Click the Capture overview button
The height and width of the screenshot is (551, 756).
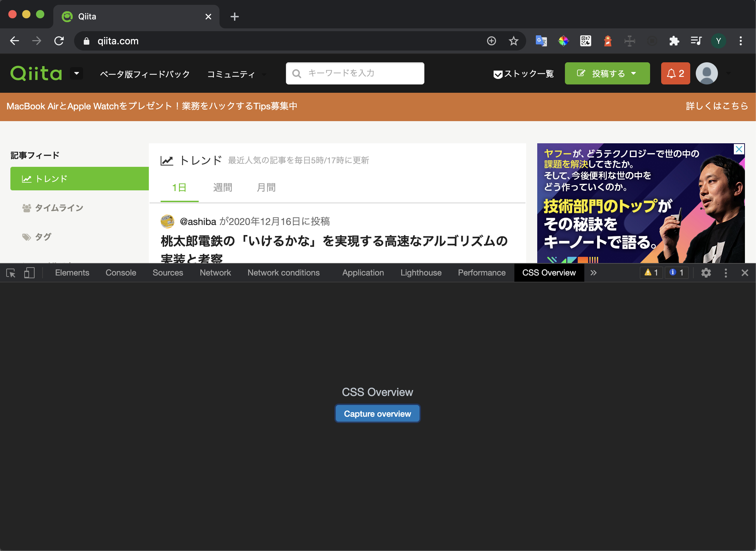(x=377, y=413)
